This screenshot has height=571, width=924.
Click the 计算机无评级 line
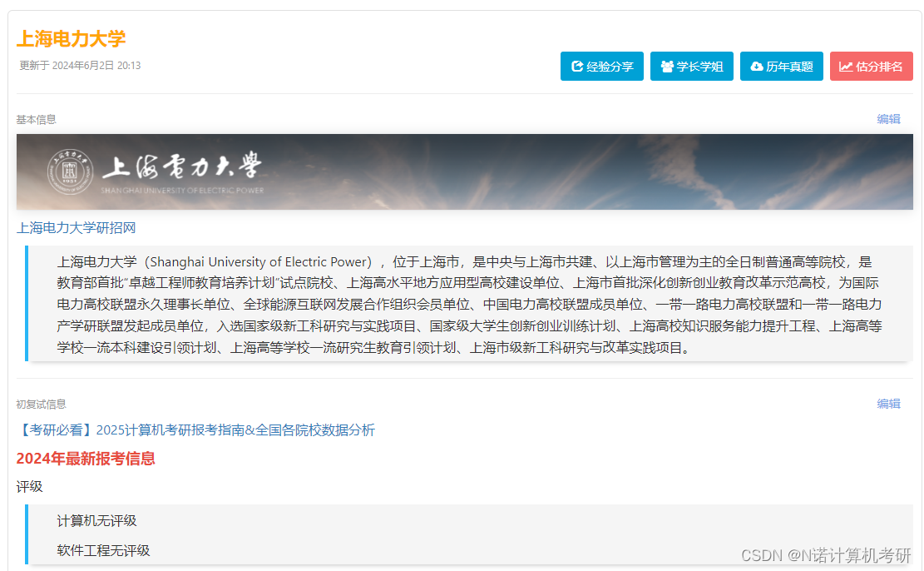pyautogui.click(x=96, y=521)
